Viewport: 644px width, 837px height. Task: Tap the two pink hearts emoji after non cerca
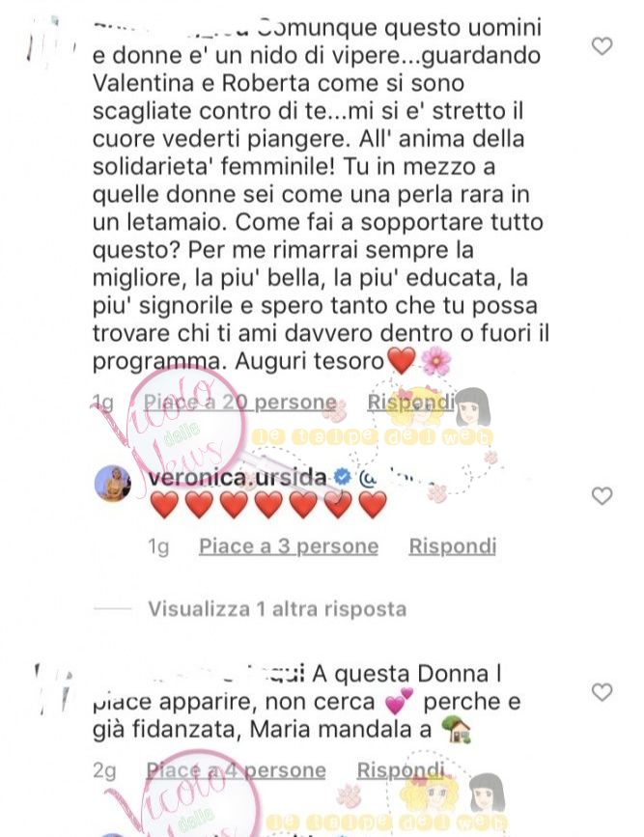pyautogui.click(x=399, y=702)
